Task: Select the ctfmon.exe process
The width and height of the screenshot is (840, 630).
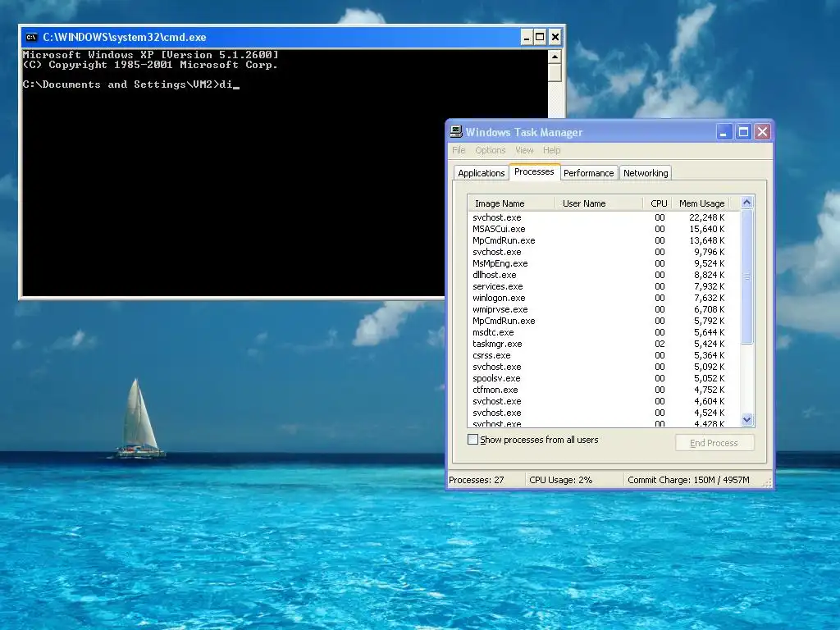Action: 604,390
